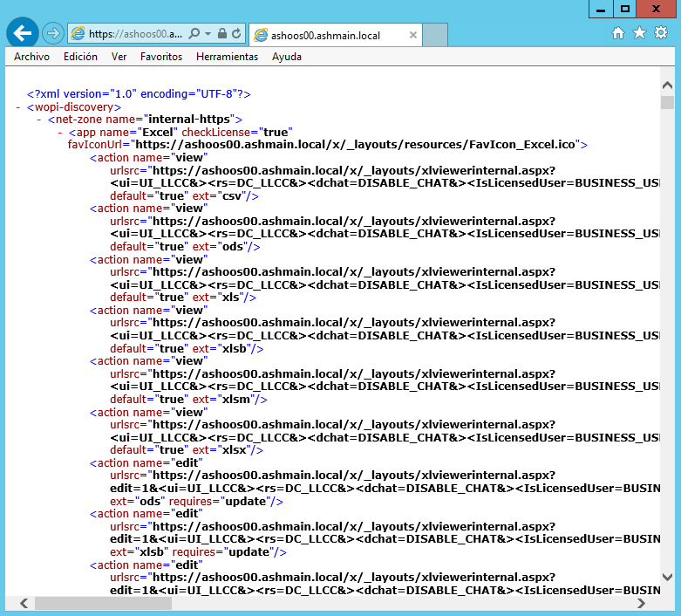Click the vertical scrollbar down arrow
Viewport: 681px width, 616px height.
(668, 577)
